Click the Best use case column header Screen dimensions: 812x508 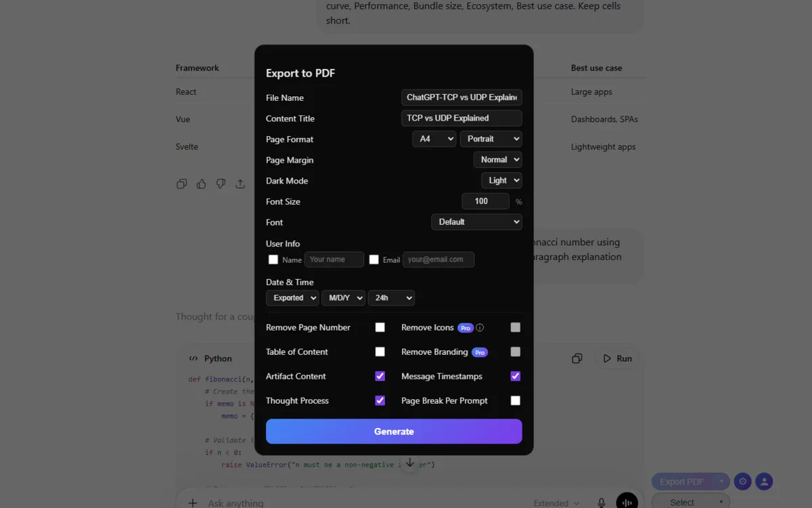tap(596, 68)
